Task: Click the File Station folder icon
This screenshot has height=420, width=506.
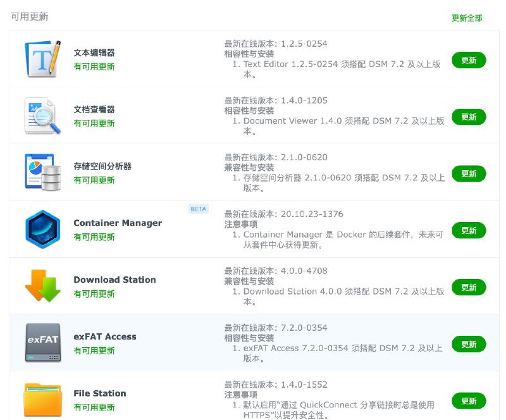Action: 42,398
